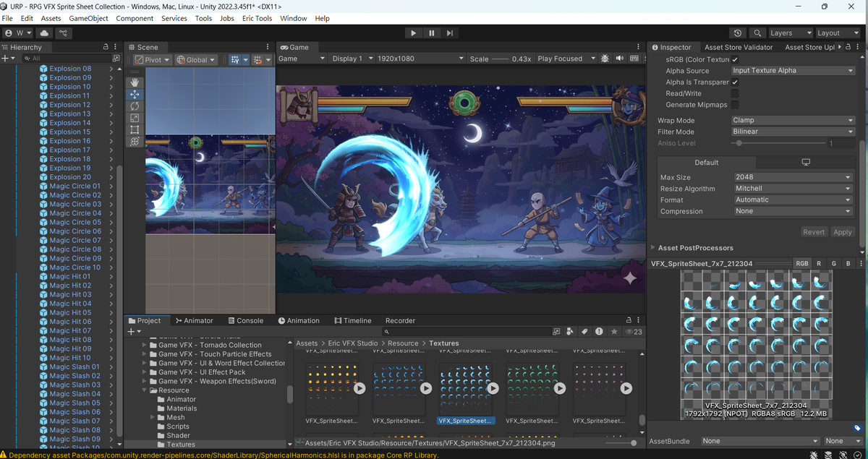Open search-in-window icon in Hierarchy search

tap(116, 59)
